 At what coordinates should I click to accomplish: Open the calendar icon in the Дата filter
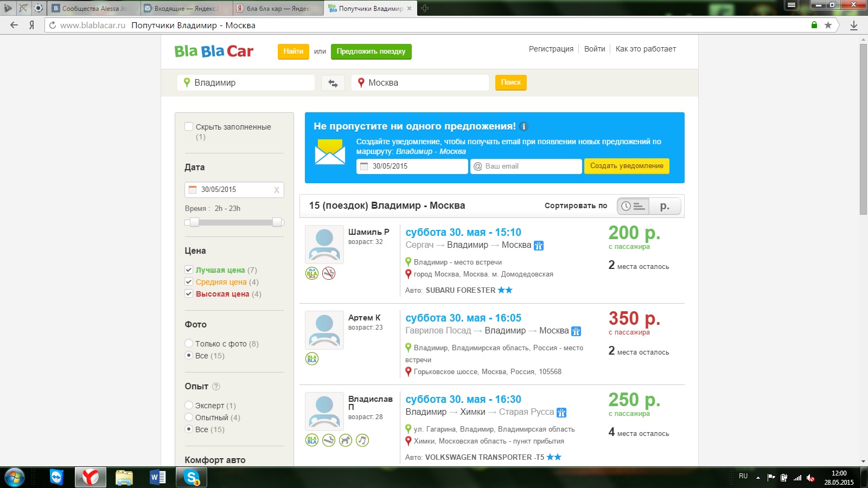point(193,190)
